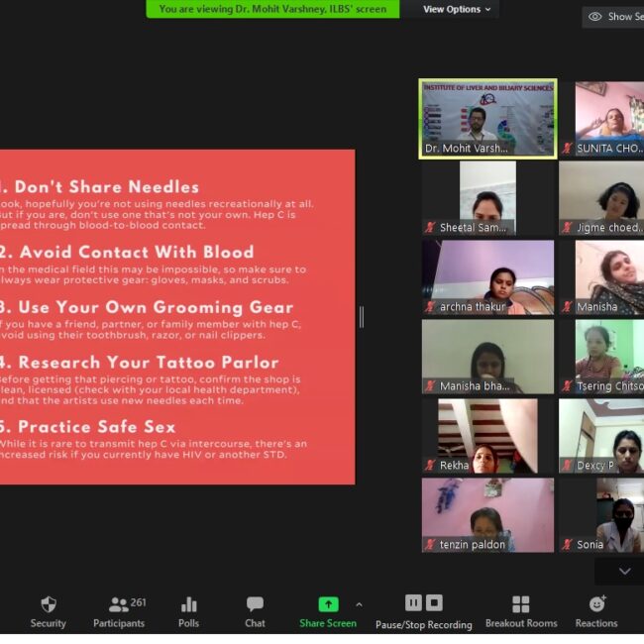This screenshot has height=644, width=644.
Task: Select archna thakur's video tile
Action: point(487,277)
